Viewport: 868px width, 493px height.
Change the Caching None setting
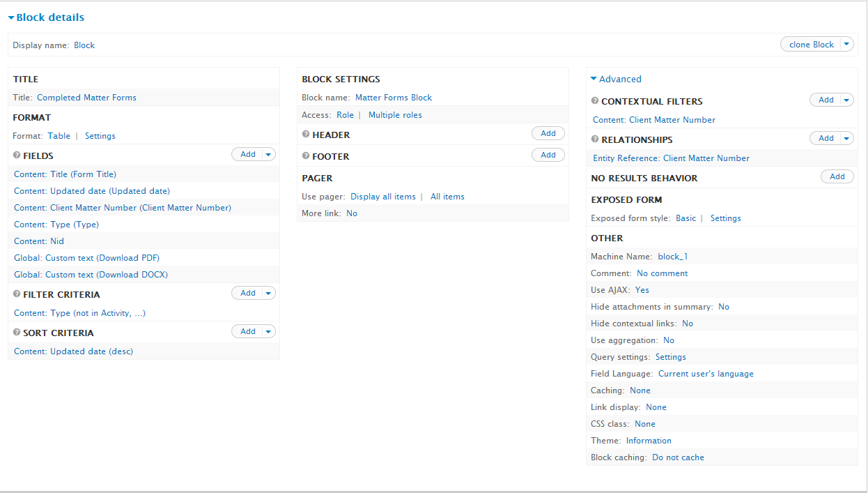640,390
